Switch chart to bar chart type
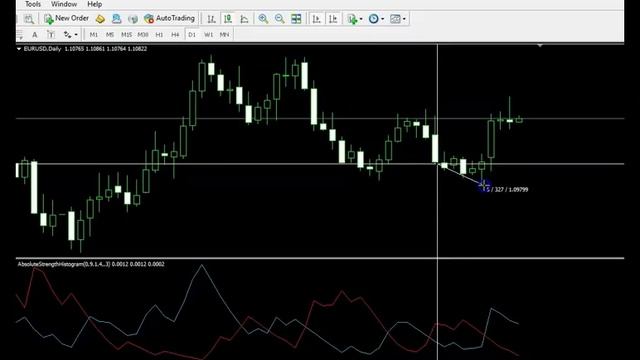 point(211,19)
